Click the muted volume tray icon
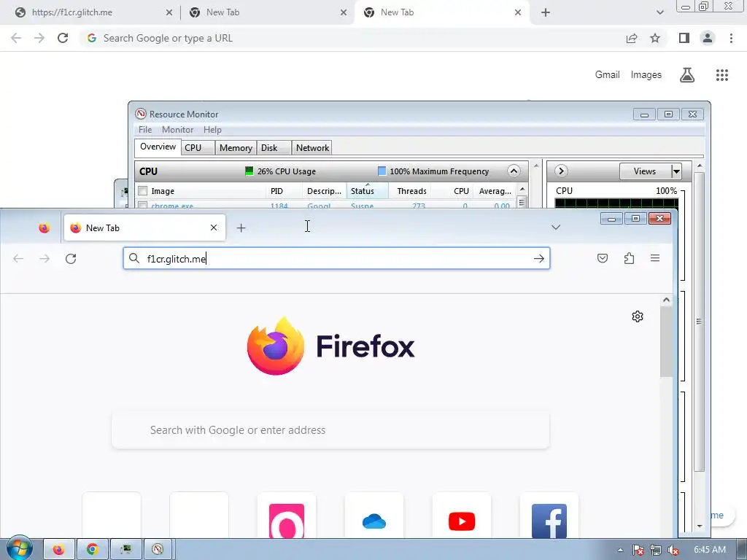 tap(673, 550)
